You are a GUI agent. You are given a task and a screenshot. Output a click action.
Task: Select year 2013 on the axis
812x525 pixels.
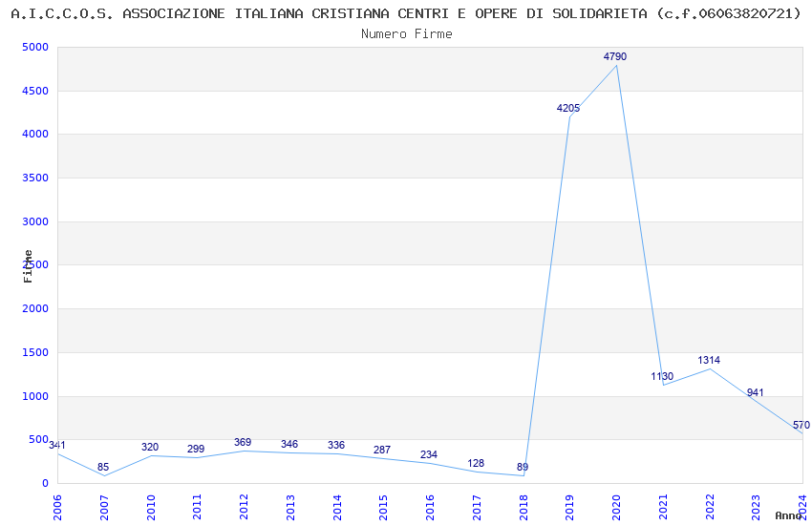[290, 507]
